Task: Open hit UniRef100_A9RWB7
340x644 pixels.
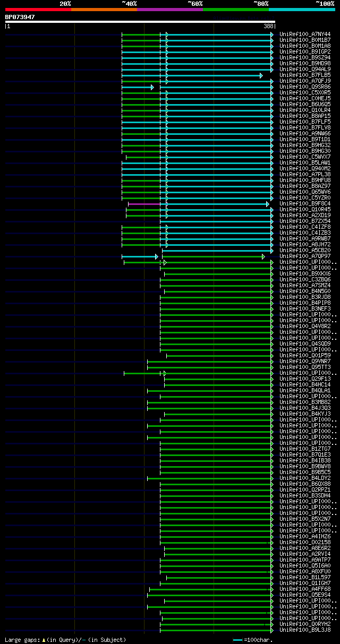Action: [305, 238]
